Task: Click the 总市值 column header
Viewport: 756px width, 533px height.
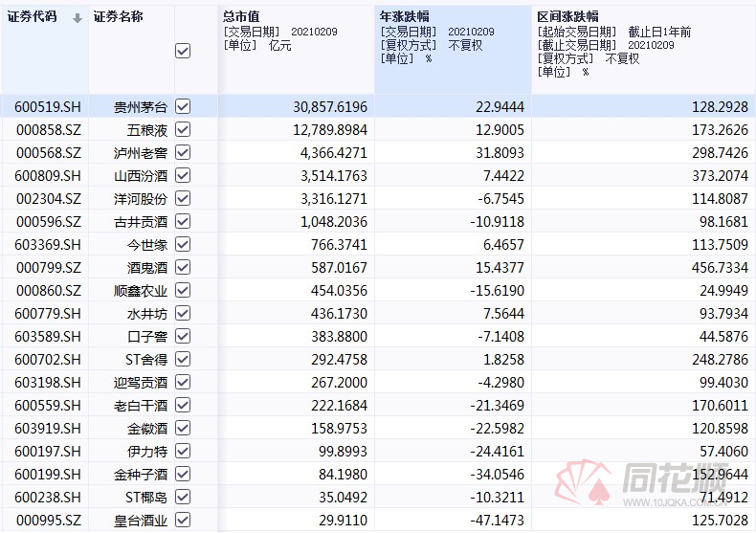Action: pyautogui.click(x=241, y=17)
